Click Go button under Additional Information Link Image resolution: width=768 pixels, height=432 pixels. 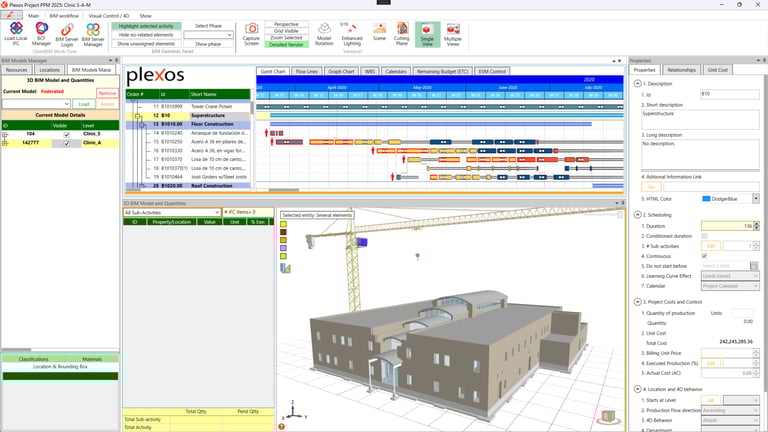pos(651,187)
